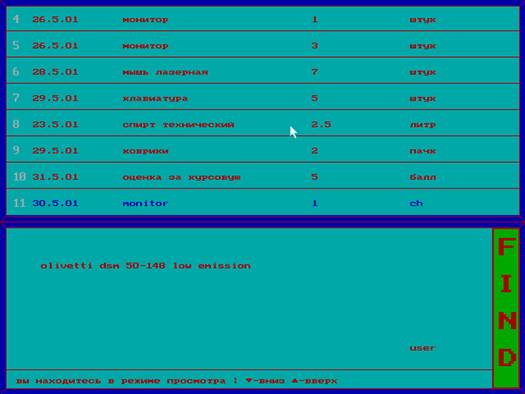525x394 pixels.
Task: Click the балл unit in row 10
Action: coord(423,177)
